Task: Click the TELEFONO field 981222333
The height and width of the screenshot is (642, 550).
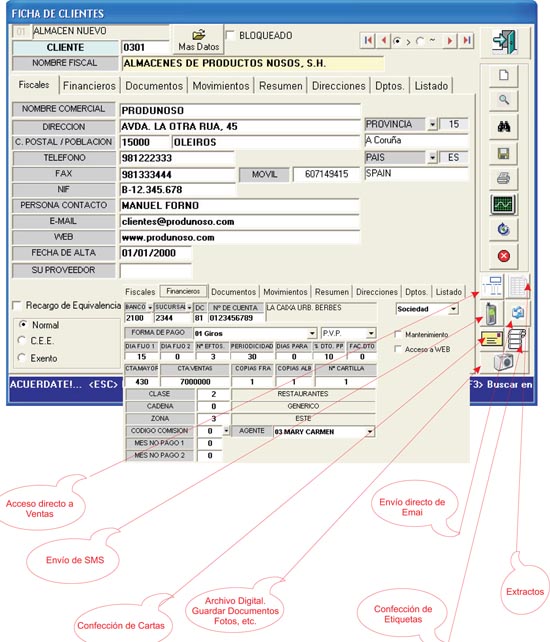Action: (x=177, y=158)
